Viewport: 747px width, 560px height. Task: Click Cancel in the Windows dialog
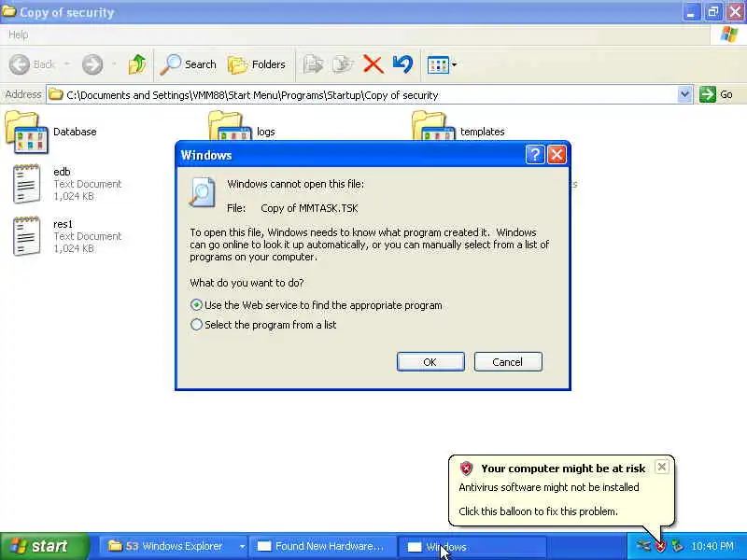point(508,362)
